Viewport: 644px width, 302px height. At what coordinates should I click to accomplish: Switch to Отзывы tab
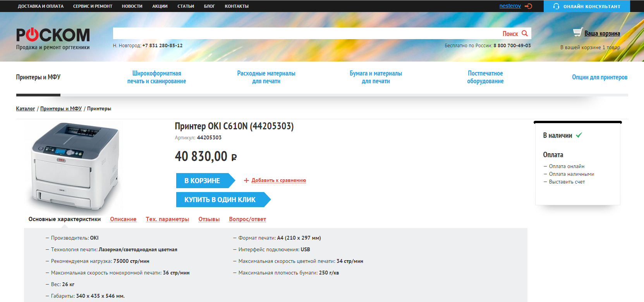pyautogui.click(x=209, y=219)
